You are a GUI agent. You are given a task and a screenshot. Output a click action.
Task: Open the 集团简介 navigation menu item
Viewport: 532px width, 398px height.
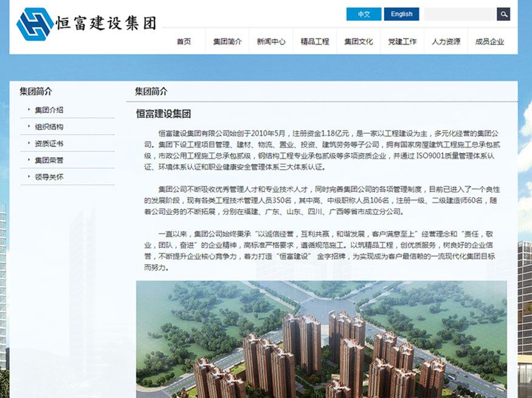[x=227, y=42]
